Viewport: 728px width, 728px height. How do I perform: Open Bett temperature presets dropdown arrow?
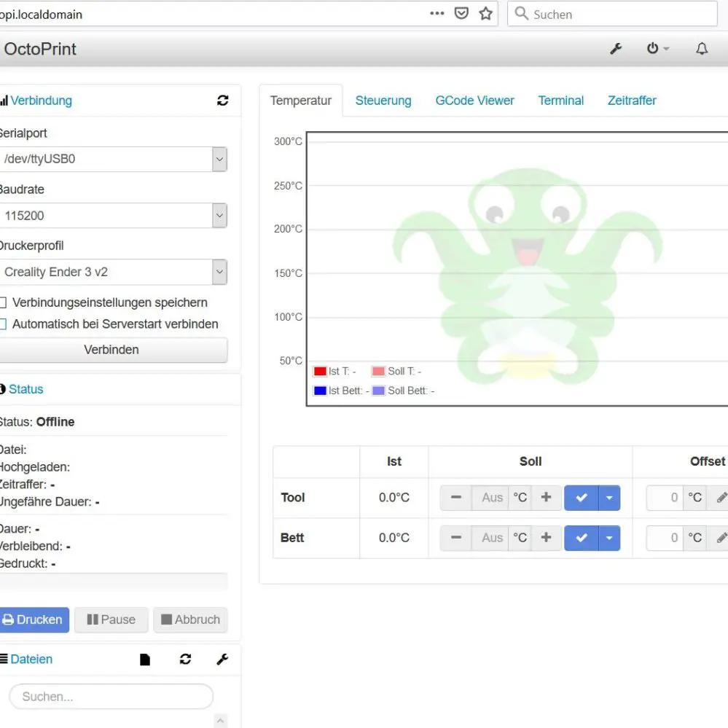(610, 538)
